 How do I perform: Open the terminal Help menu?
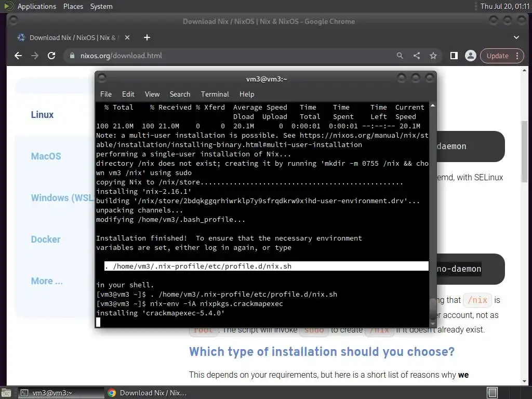[247, 95]
